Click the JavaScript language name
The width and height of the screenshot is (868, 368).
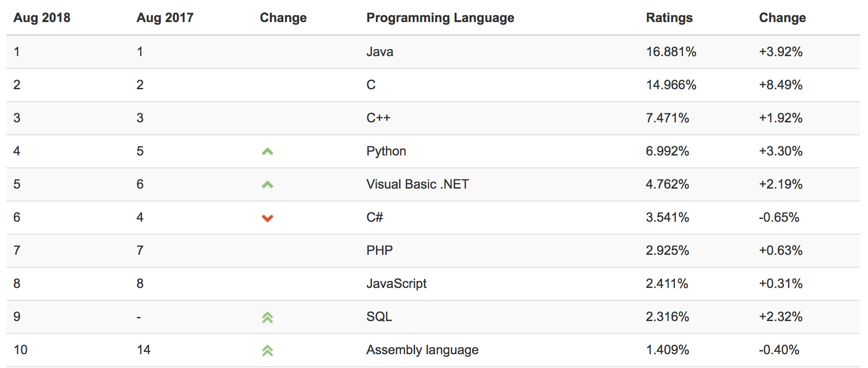pyautogui.click(x=396, y=283)
